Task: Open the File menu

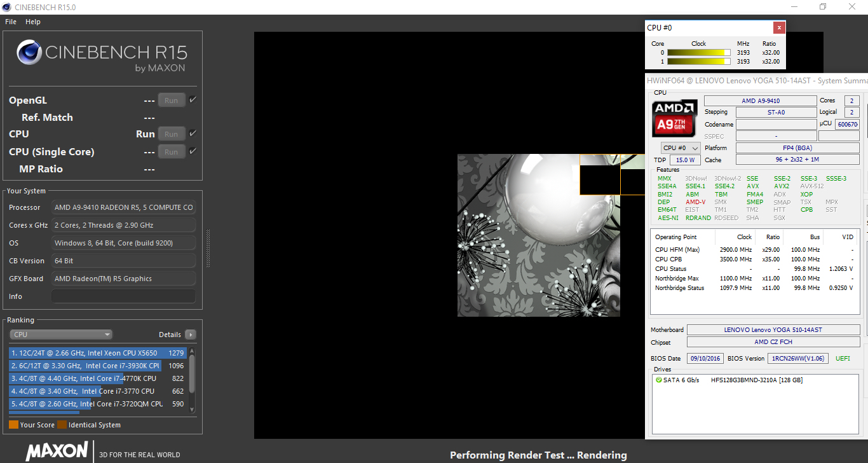Action: (11, 22)
